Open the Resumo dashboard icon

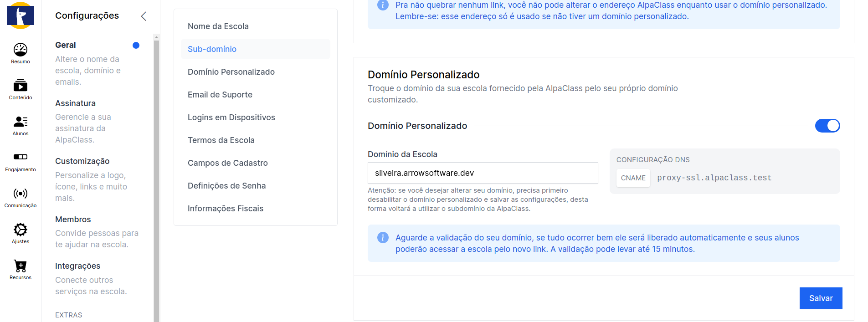tap(21, 50)
